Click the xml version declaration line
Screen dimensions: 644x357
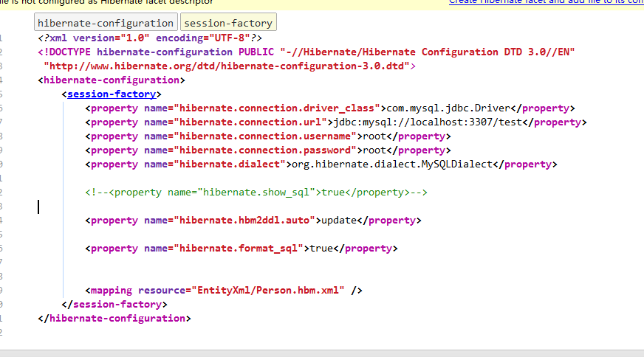tap(150, 38)
